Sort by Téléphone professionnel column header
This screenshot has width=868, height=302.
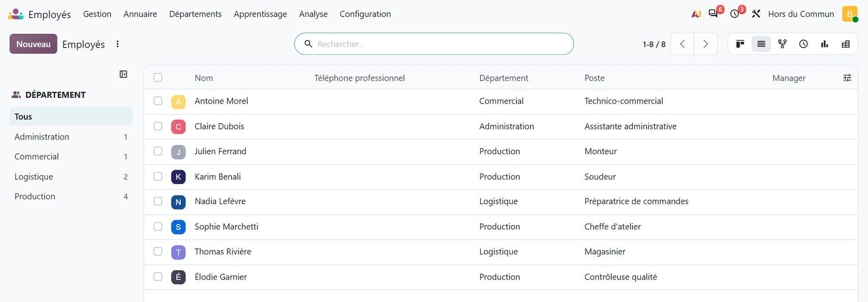click(x=359, y=78)
